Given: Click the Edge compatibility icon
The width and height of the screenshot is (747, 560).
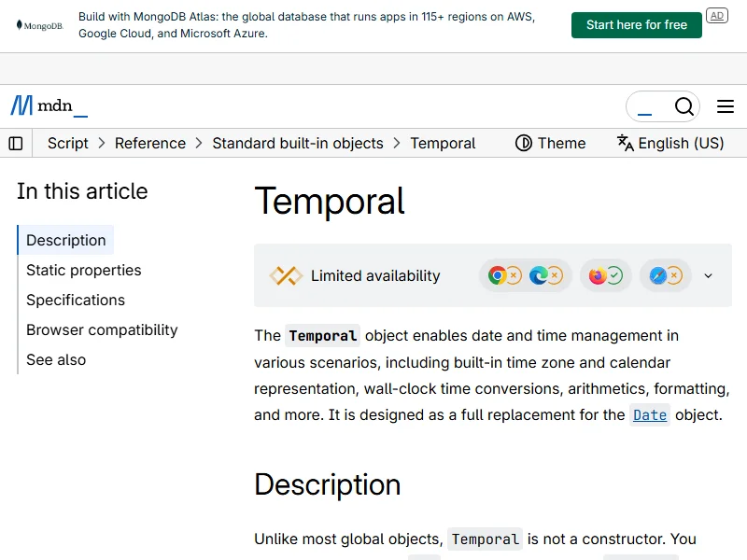Looking at the screenshot, I should tap(539, 275).
